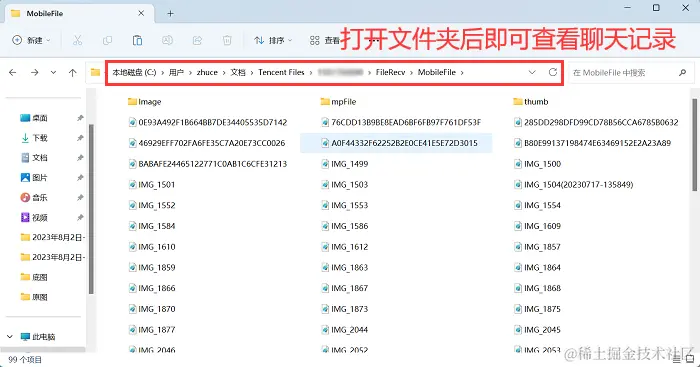Select the MobileFile tab
The height and width of the screenshot is (367, 700).
pyautogui.click(x=79, y=13)
